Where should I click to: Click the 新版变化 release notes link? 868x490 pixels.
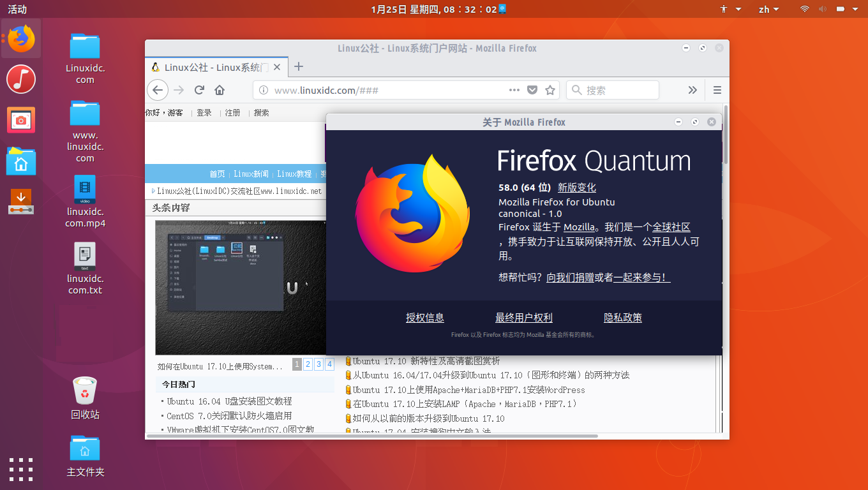pyautogui.click(x=577, y=188)
